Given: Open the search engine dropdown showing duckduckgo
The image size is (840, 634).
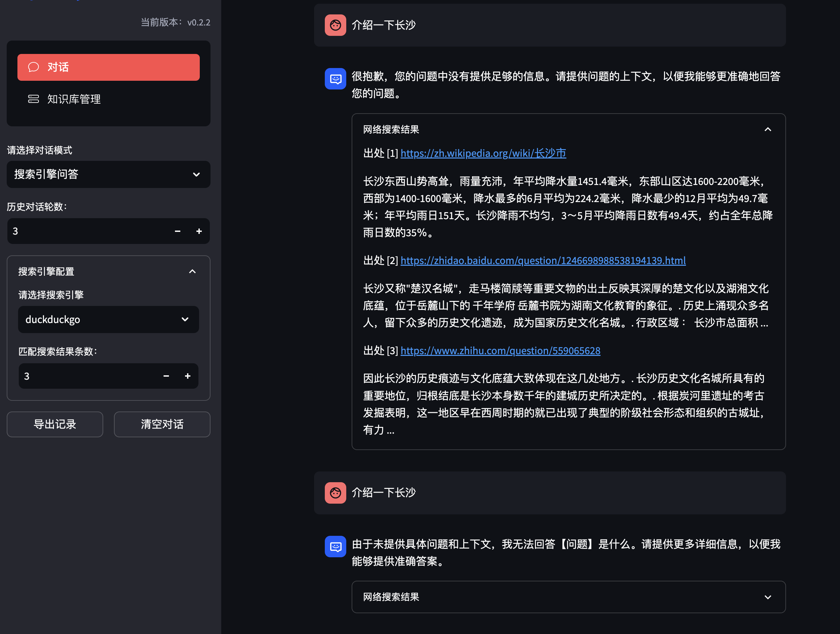Looking at the screenshot, I should [108, 319].
